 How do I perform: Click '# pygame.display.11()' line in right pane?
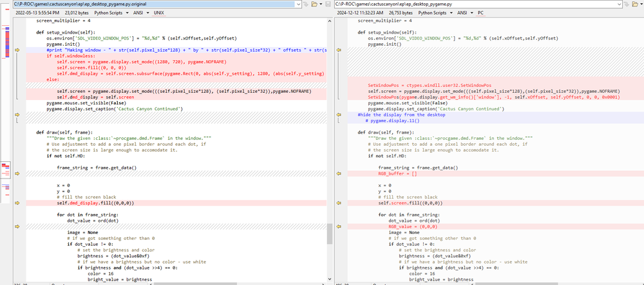(x=392, y=121)
